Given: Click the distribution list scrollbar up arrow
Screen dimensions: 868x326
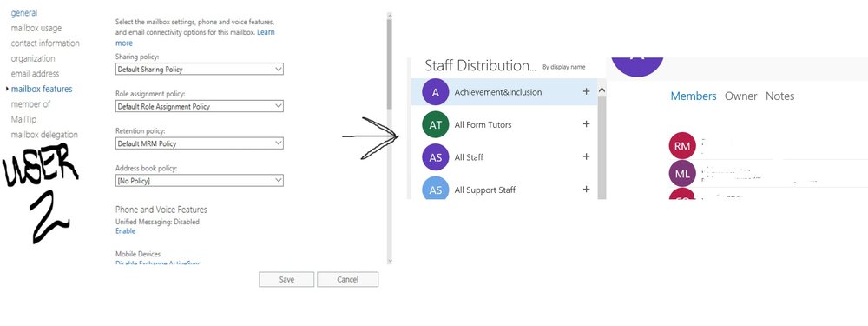Looking at the screenshot, I should pyautogui.click(x=602, y=90).
